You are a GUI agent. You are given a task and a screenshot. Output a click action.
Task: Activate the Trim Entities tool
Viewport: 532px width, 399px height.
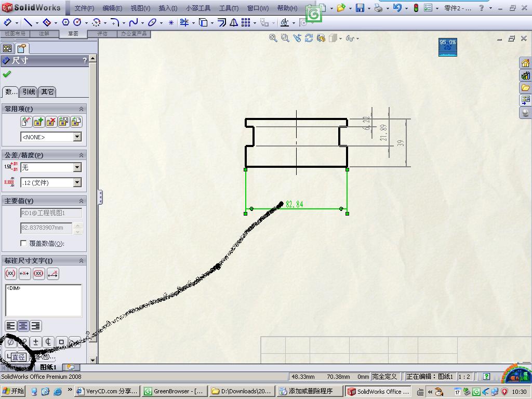(184, 22)
